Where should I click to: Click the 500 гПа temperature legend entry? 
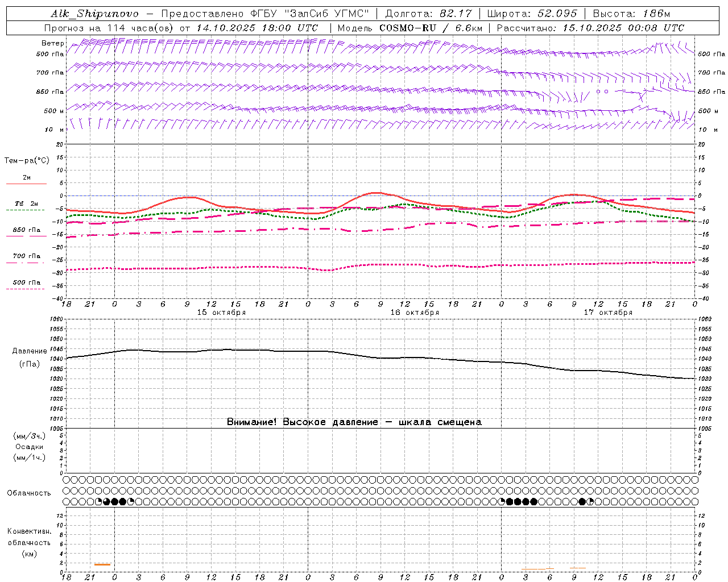pyautogui.click(x=27, y=282)
